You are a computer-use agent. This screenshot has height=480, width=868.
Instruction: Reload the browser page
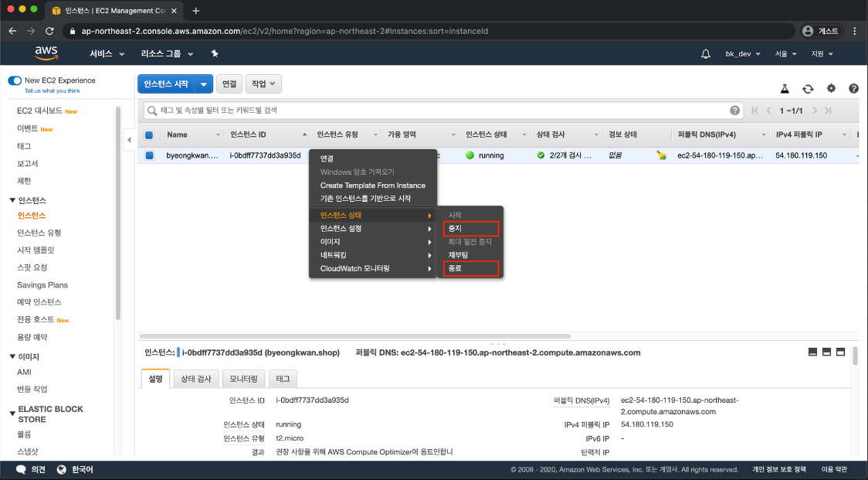coord(49,31)
